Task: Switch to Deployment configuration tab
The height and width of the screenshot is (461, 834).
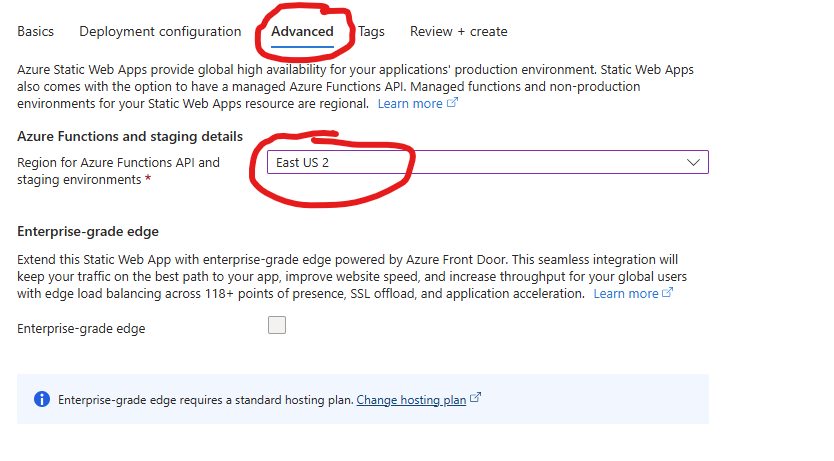Action: [x=160, y=32]
